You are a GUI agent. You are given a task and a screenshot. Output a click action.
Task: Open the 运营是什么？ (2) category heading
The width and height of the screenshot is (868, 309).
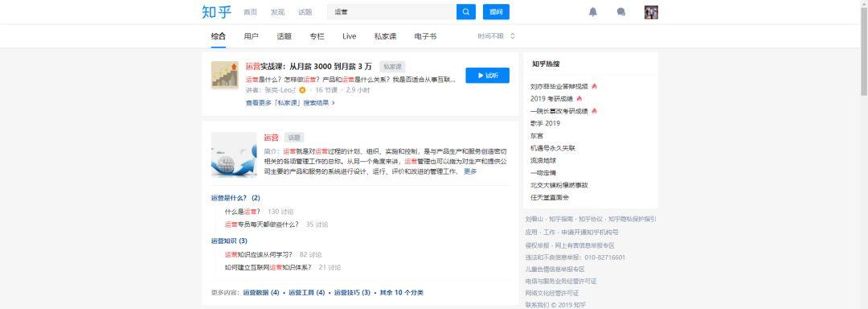point(235,198)
